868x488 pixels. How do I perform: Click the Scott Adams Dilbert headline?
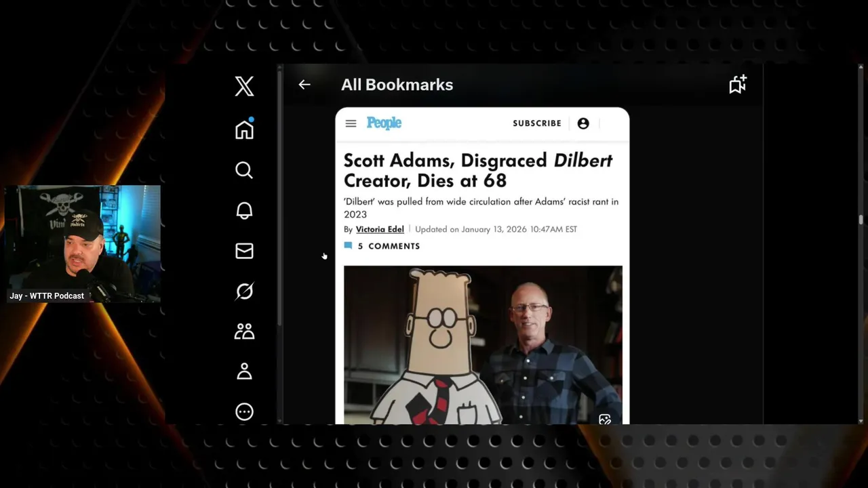[x=478, y=170]
